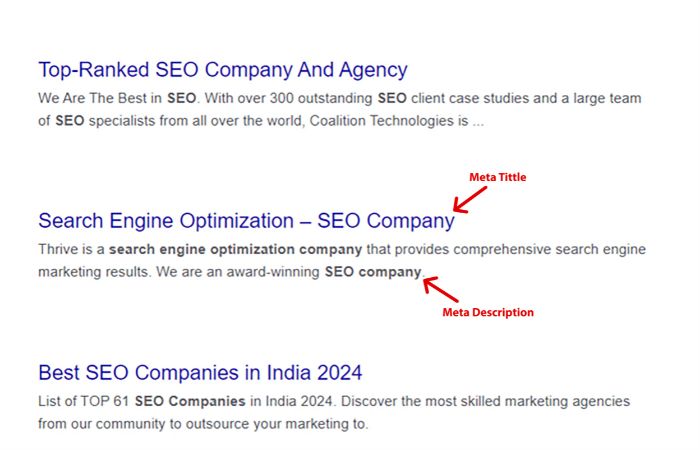This screenshot has width=700, height=450.
Task: Open Best SEO Companies in India 2024 result
Action: (200, 373)
